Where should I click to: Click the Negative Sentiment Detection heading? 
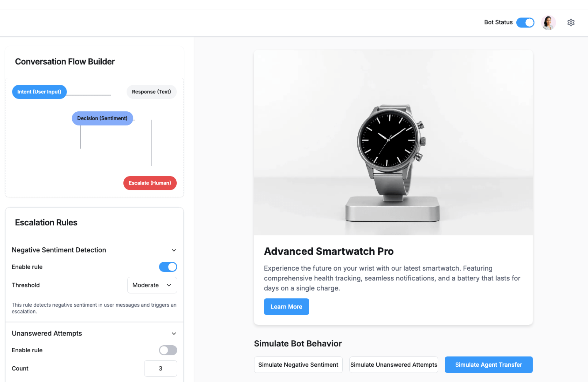tap(59, 250)
